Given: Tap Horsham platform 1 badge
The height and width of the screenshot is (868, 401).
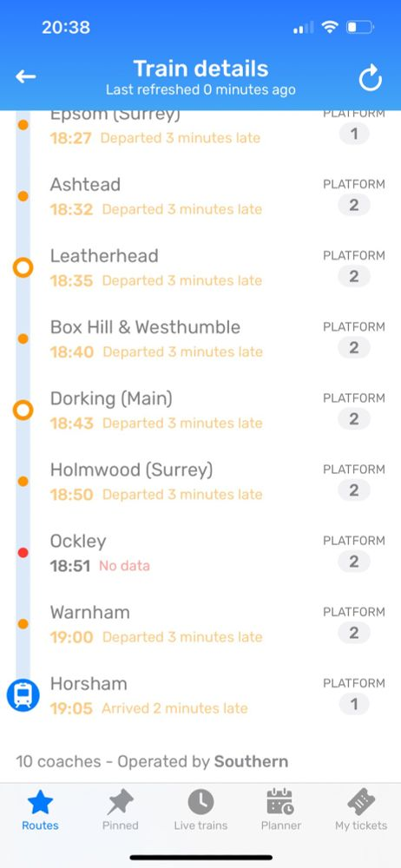Looking at the screenshot, I should [x=354, y=704].
